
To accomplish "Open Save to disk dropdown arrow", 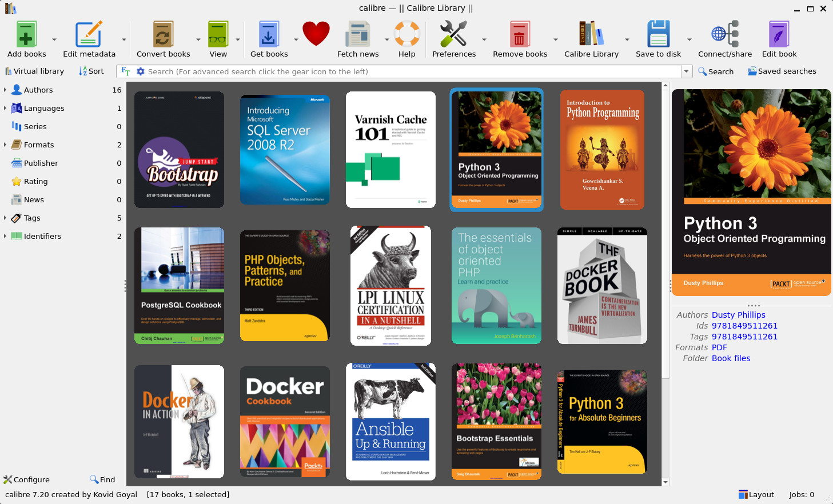I will click(689, 39).
